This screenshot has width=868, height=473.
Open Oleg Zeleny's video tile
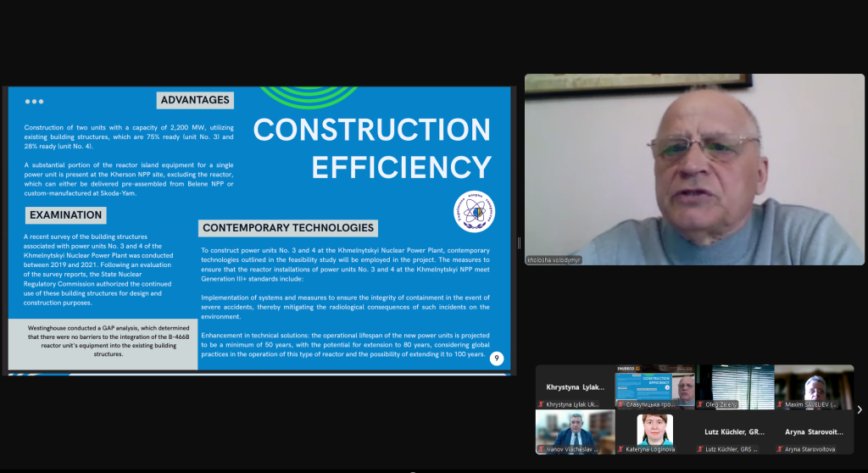tap(734, 385)
